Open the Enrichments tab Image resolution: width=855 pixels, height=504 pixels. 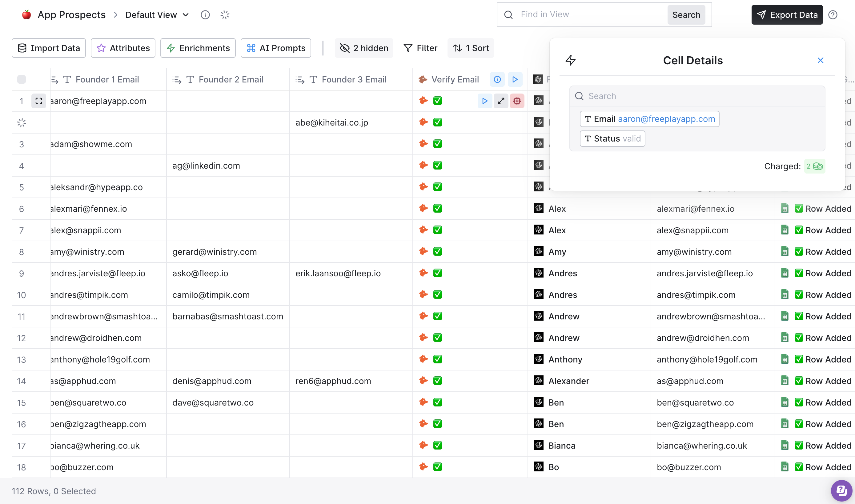[x=198, y=48]
